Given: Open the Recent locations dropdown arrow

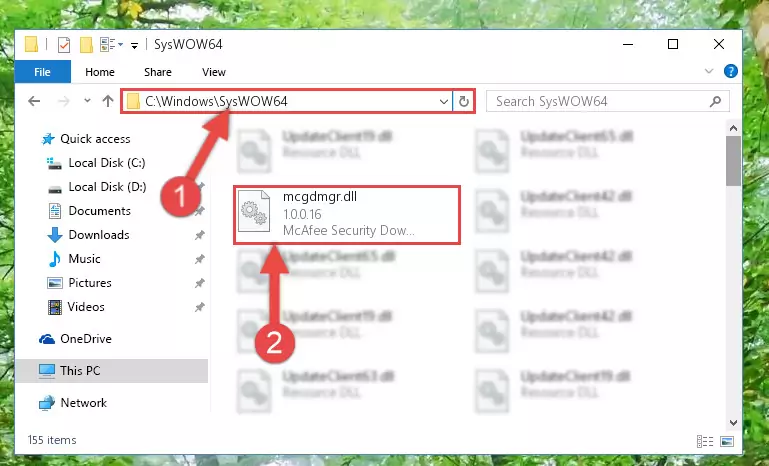Looking at the screenshot, I should tap(87, 101).
